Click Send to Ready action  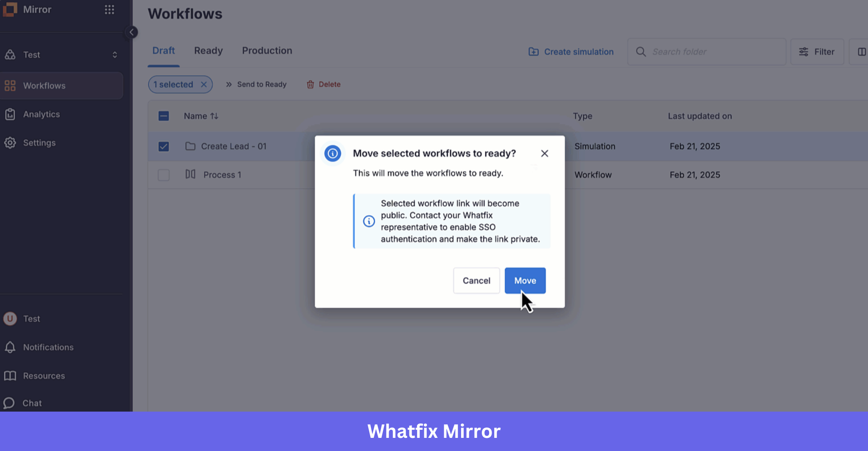tap(256, 84)
